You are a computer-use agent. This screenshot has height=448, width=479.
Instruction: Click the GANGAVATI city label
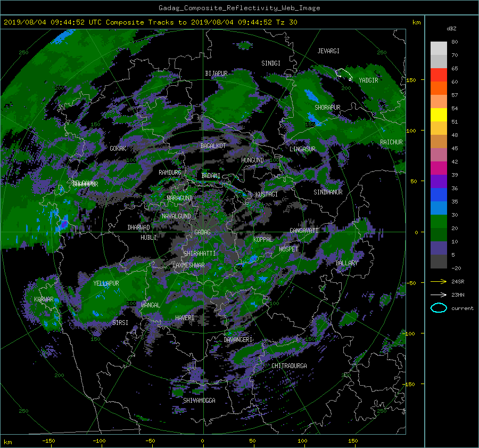click(304, 231)
